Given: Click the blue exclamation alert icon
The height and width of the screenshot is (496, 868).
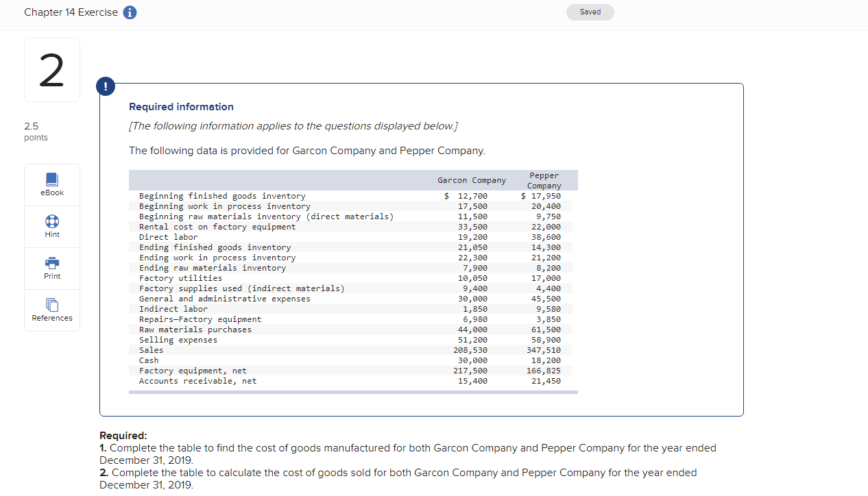Looking at the screenshot, I should click(105, 87).
